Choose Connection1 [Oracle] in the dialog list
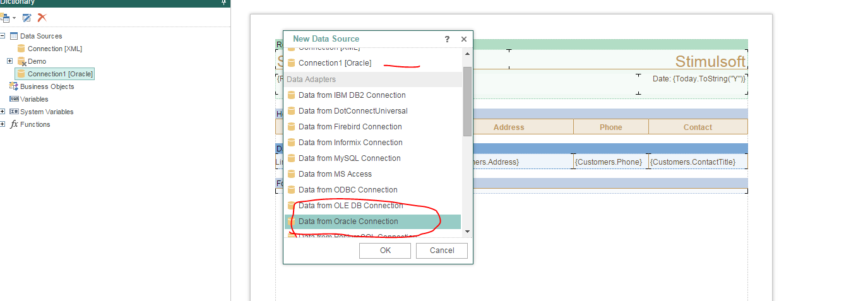This screenshot has height=301, width=868. pos(374,63)
